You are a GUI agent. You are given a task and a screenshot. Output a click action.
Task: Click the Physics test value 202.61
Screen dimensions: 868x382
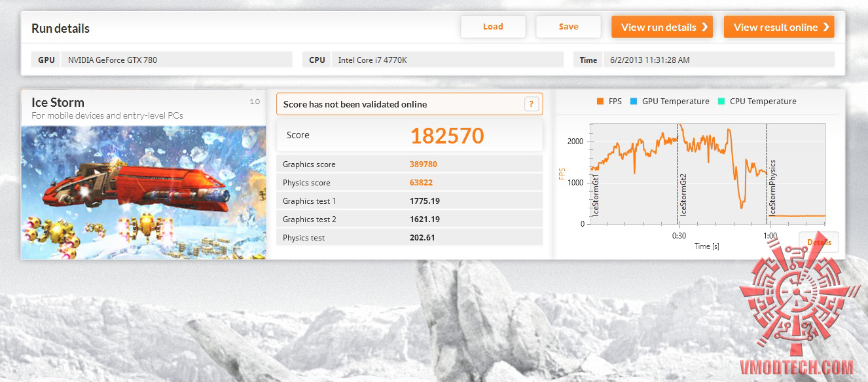point(422,238)
